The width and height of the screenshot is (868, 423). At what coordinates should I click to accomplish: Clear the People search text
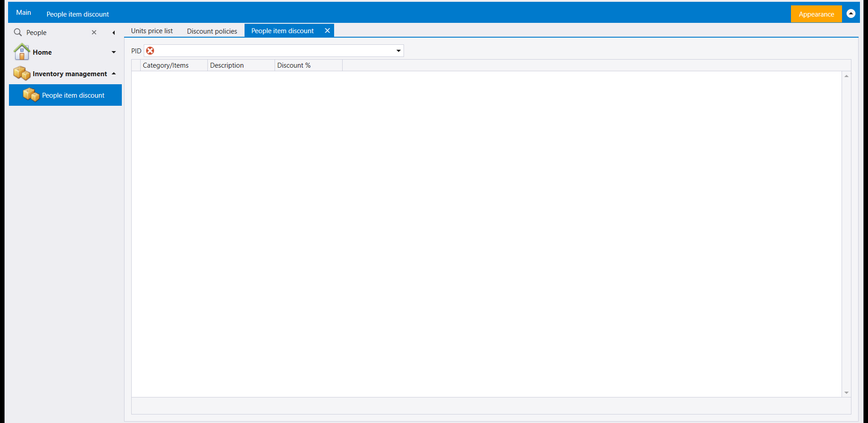94,32
